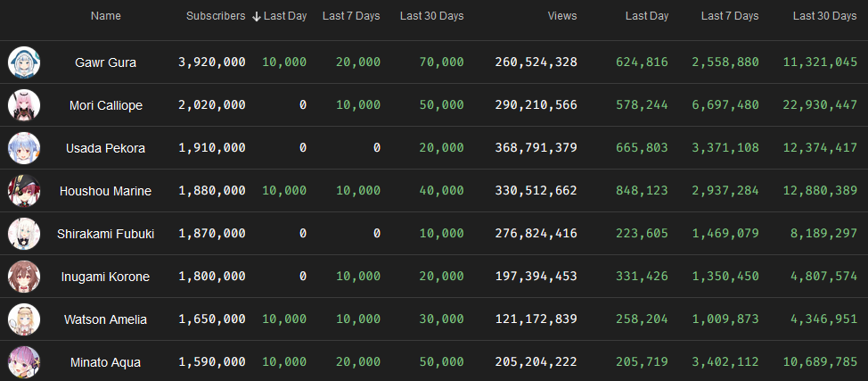This screenshot has width=868, height=381.
Task: Open the Inugami Korone channel link
Action: point(106,277)
